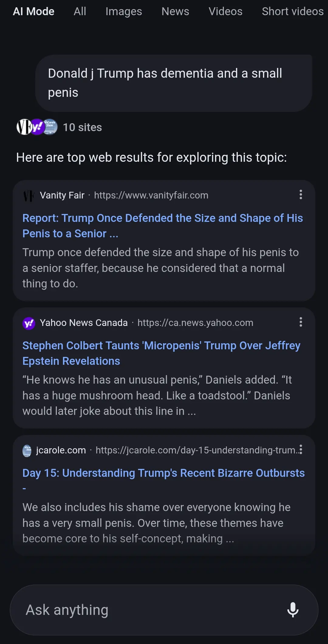Click the Yahoo News Canada favicon
Screen dimensions: 328x644
[29, 323]
